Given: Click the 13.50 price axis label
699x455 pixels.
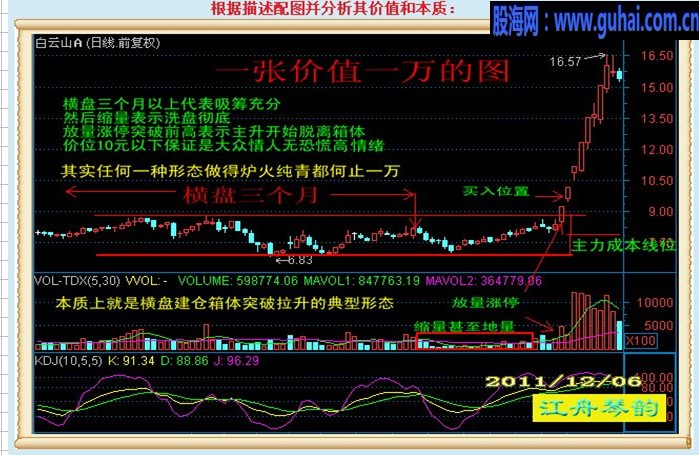Looking at the screenshot, I should click(657, 119).
